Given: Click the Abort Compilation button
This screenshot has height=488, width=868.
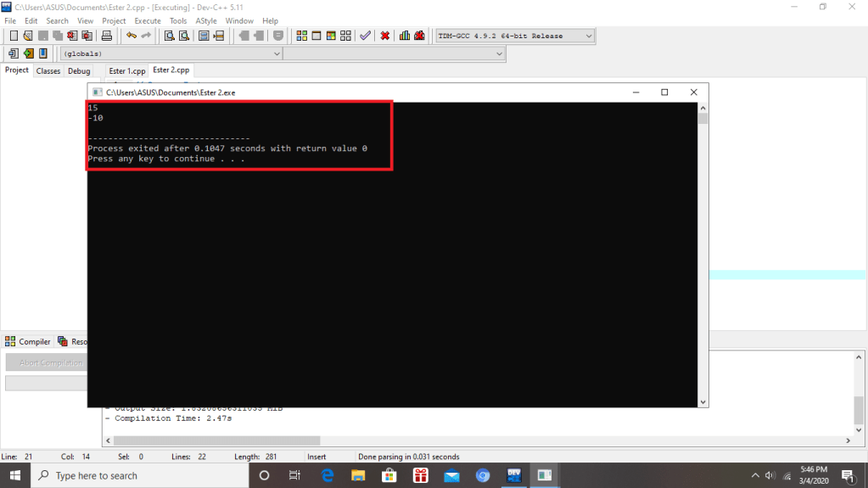Looking at the screenshot, I should point(51,362).
